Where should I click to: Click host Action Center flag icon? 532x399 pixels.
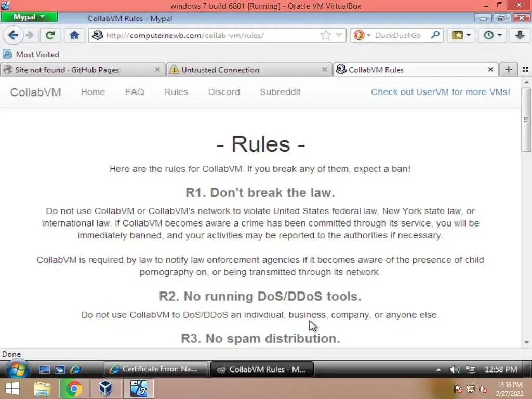tap(458, 389)
